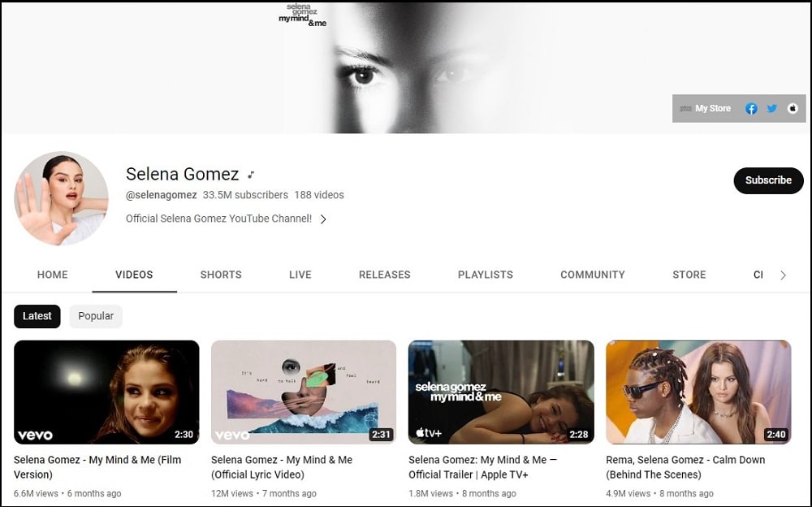Screen dimensions: 812x507
Task: Switch to the SHORTS tab
Action: point(221,275)
